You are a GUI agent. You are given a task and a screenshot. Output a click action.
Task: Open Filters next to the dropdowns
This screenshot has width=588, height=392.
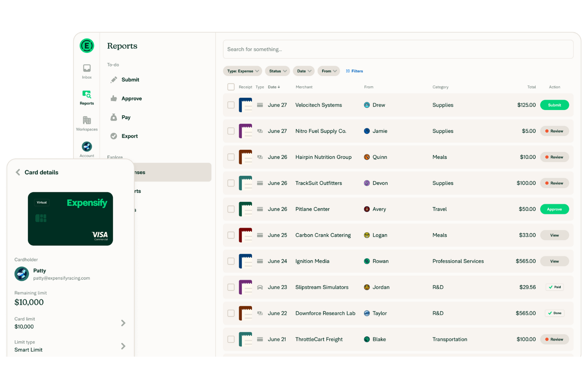pyautogui.click(x=354, y=71)
